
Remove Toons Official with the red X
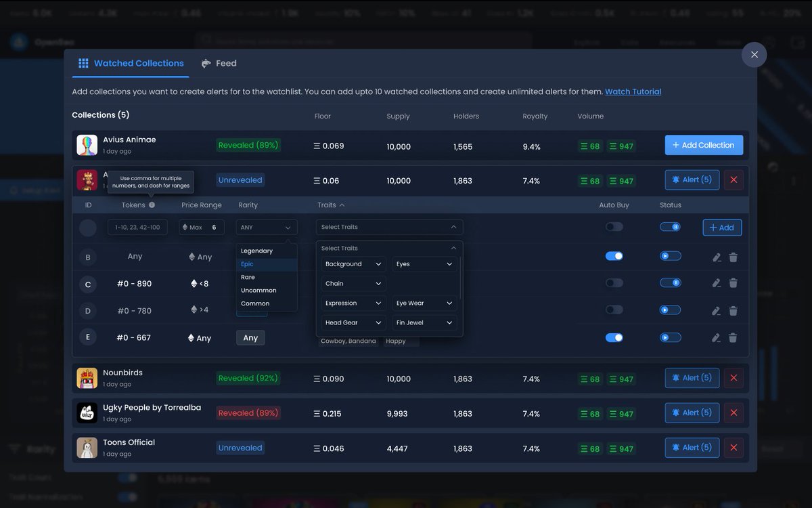[x=734, y=448]
